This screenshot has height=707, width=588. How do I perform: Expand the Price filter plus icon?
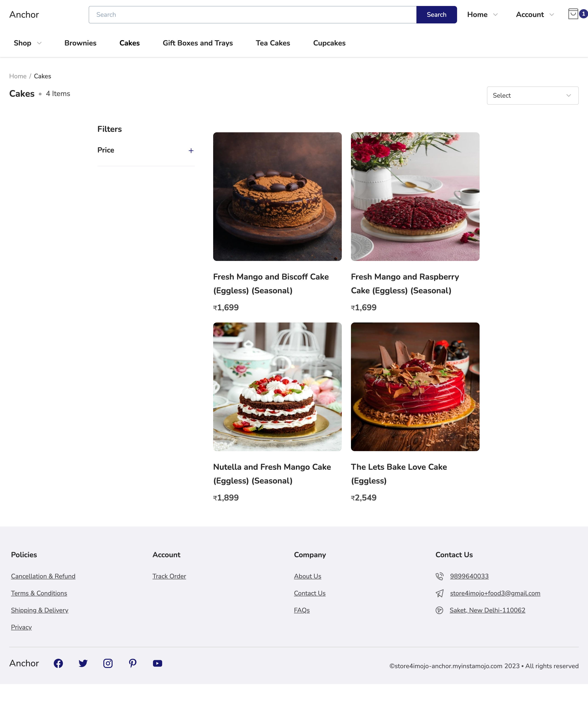tap(191, 150)
